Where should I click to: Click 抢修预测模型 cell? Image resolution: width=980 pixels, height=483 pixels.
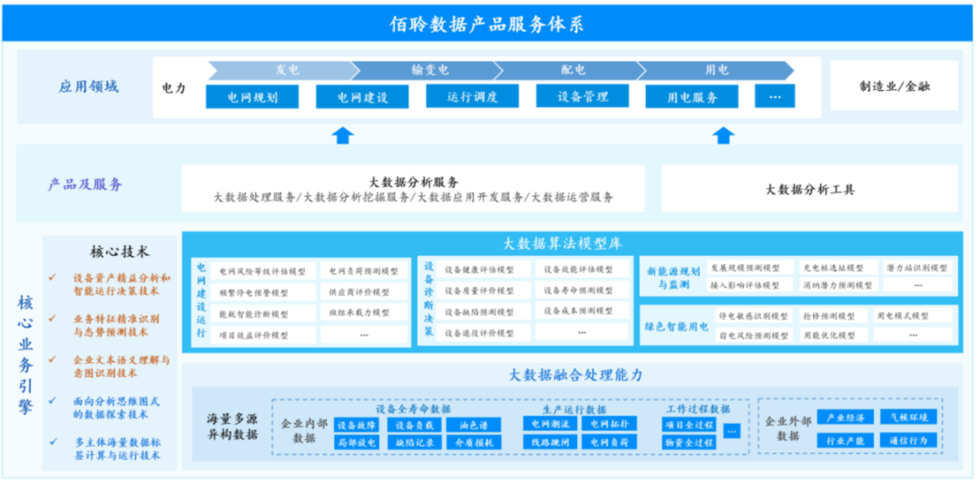coord(834,317)
